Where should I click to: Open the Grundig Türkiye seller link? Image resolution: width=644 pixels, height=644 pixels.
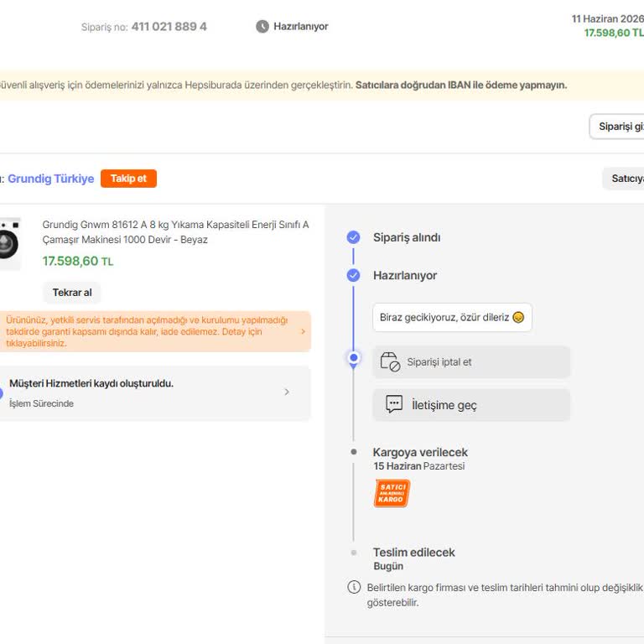tap(51, 179)
